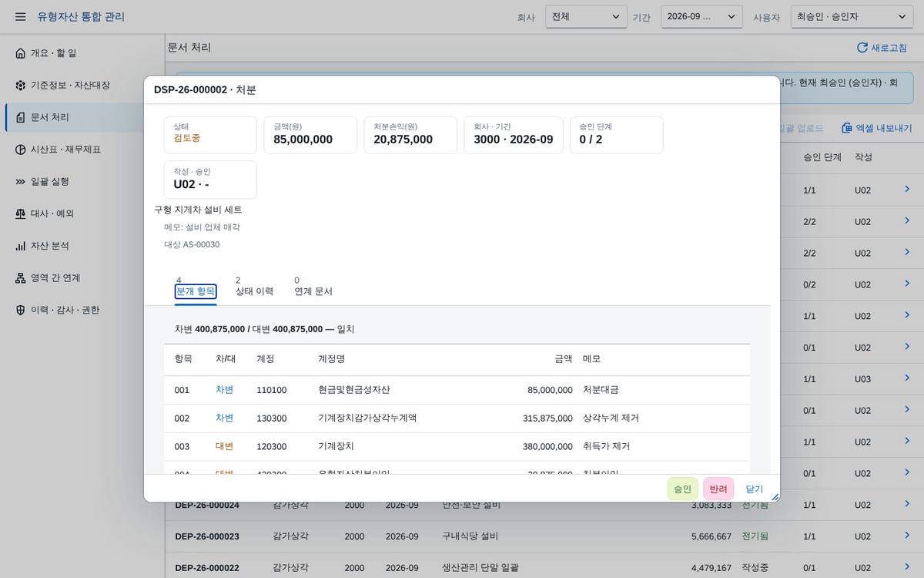Click the 문서 처리 document icon
924x578 pixels.
(x=21, y=117)
